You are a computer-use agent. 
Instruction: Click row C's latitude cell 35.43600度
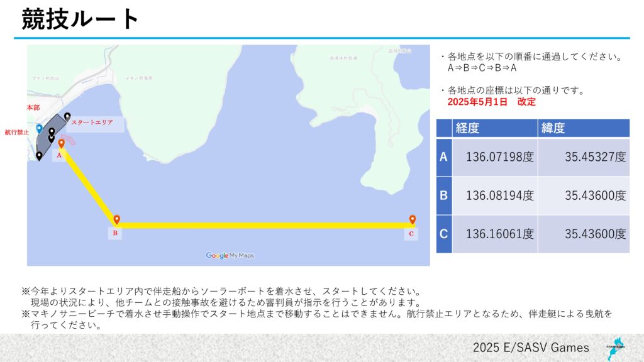pyautogui.click(x=584, y=234)
